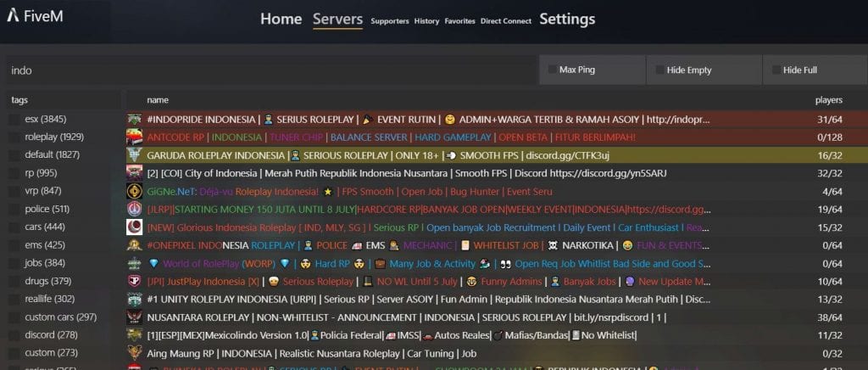Viewport: 868px width, 370px height.
Task: Click the #ONEPIXEL INDONESIA server icon
Action: pos(134,245)
